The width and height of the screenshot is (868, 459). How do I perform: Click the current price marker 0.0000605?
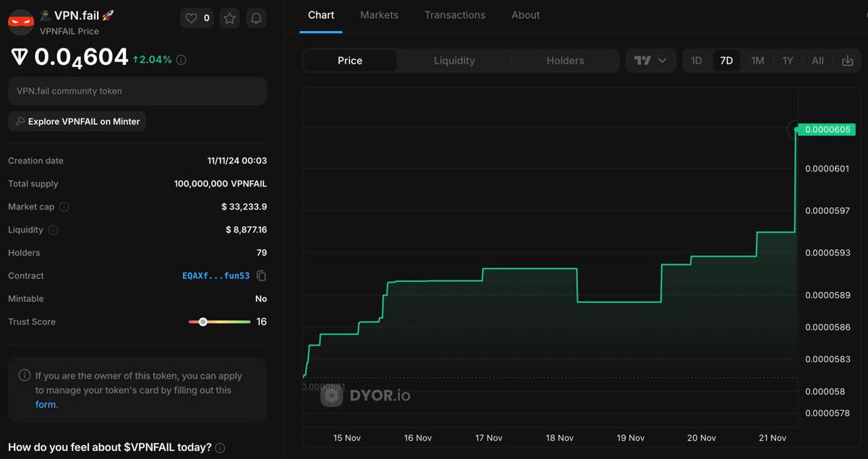click(826, 129)
